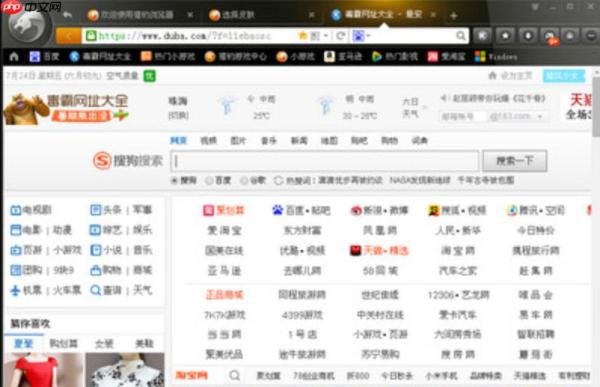600x387 pixels.
Task: Click the red dress product thumbnail
Action: tap(43, 370)
